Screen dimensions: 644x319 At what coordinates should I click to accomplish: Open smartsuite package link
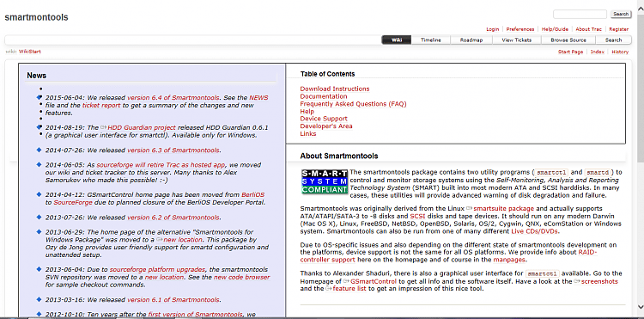click(x=503, y=209)
